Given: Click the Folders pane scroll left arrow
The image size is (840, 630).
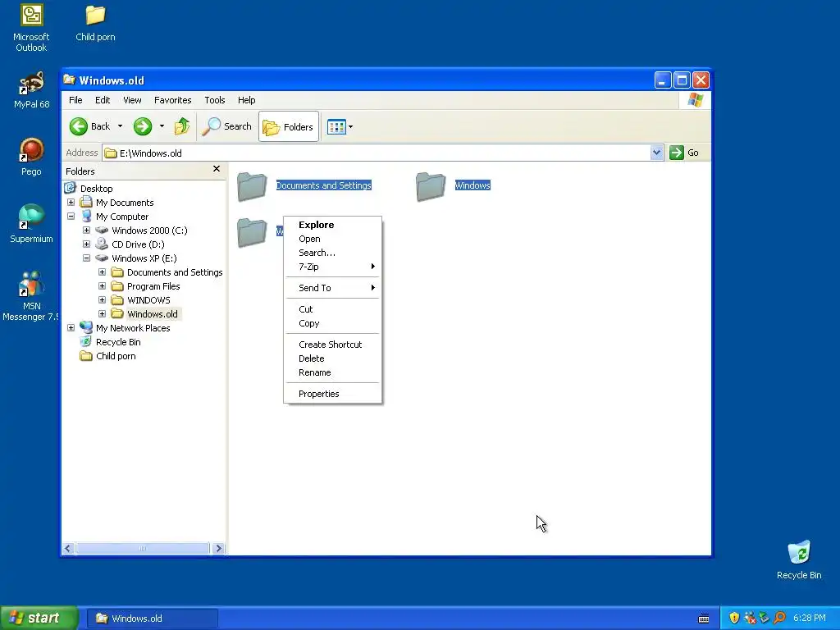Looking at the screenshot, I should pyautogui.click(x=68, y=548).
